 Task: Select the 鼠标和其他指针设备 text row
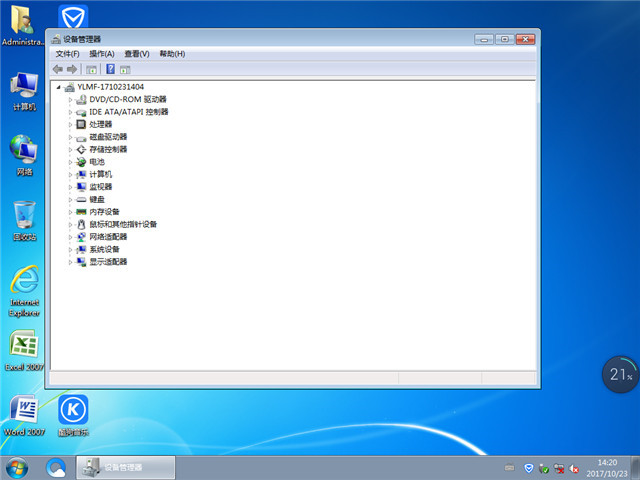coord(123,224)
